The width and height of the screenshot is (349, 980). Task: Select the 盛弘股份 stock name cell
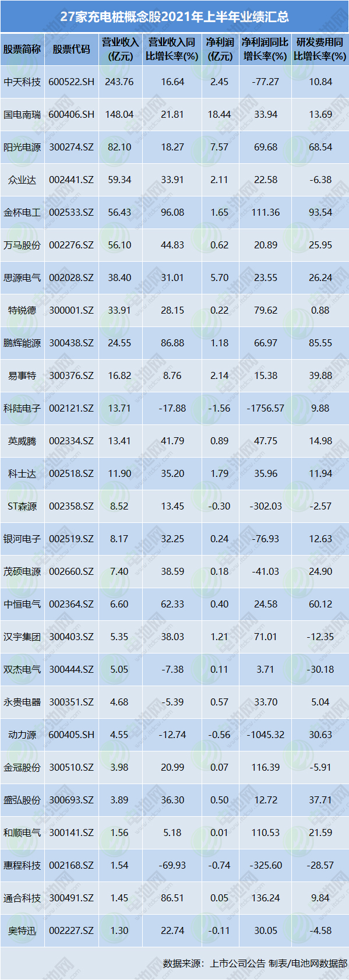coord(22,800)
